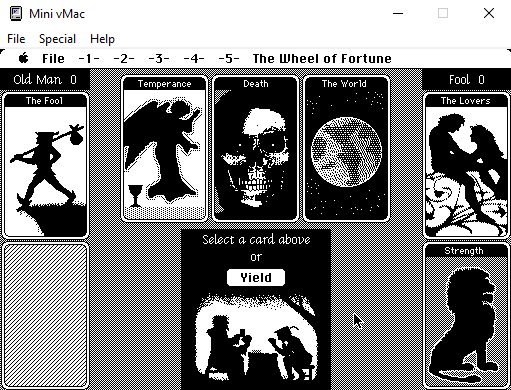
Task: Open Mini vMac's File menu
Action: click(16, 39)
